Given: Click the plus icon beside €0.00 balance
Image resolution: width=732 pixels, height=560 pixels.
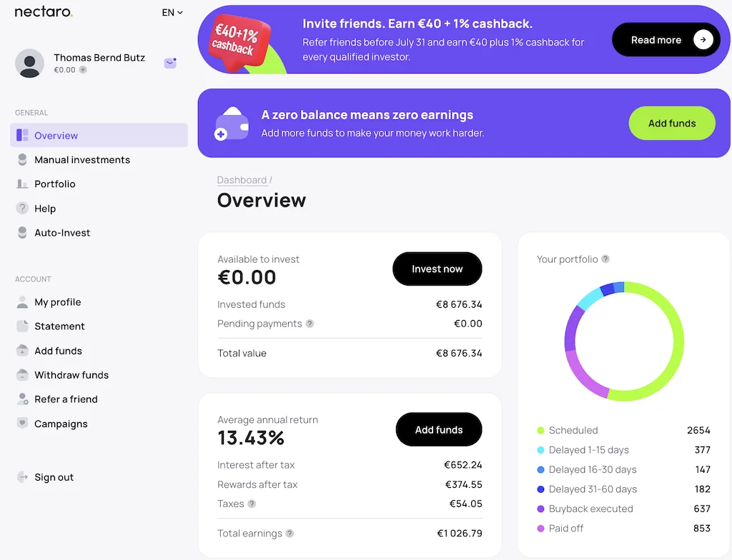Looking at the screenshot, I should tap(83, 70).
